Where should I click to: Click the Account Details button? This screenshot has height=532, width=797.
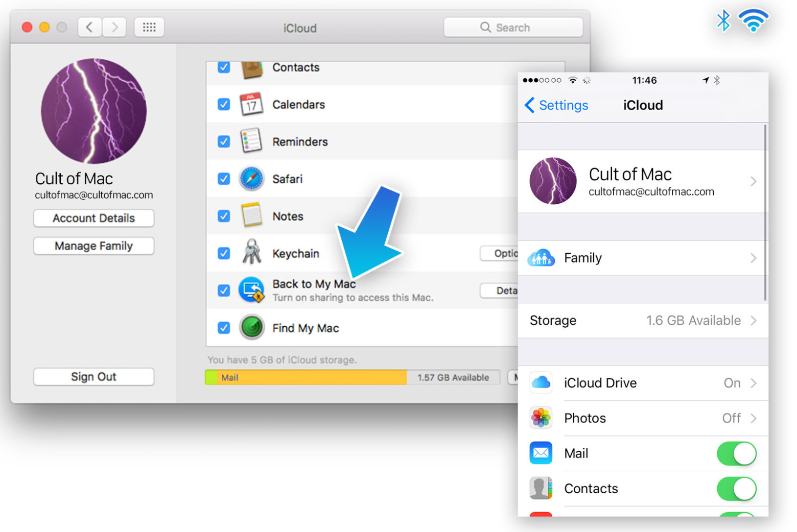point(93,218)
